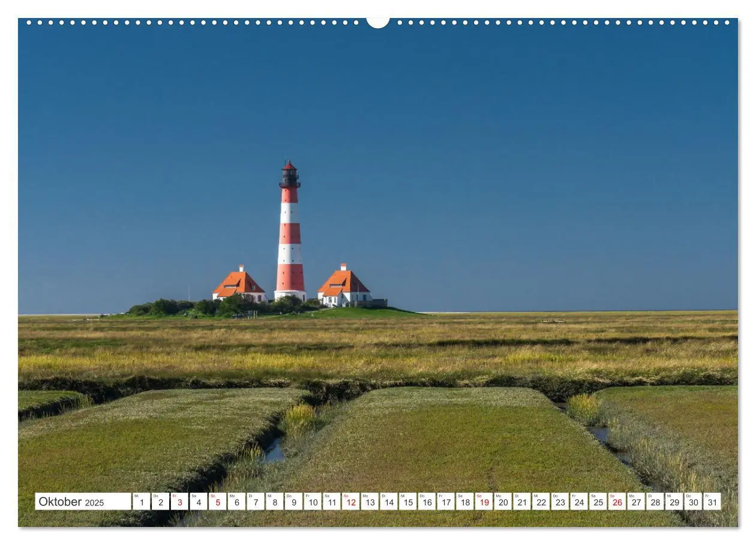This screenshot has height=545, width=756.
Task: Click date cell 16 in the strip
Action: pos(427,502)
